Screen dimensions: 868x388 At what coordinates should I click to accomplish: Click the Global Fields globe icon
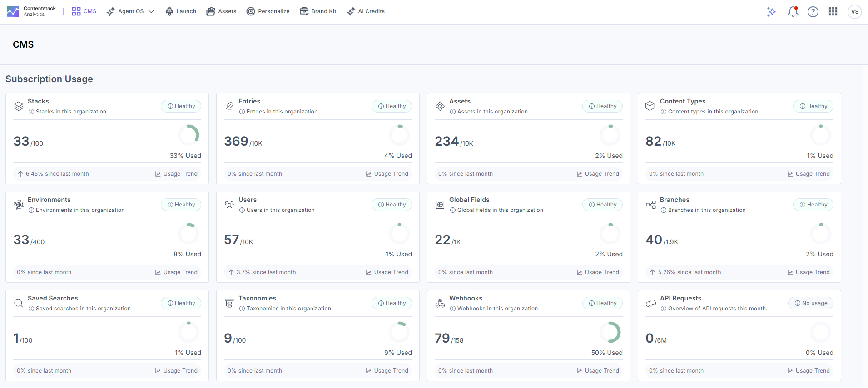(x=440, y=205)
